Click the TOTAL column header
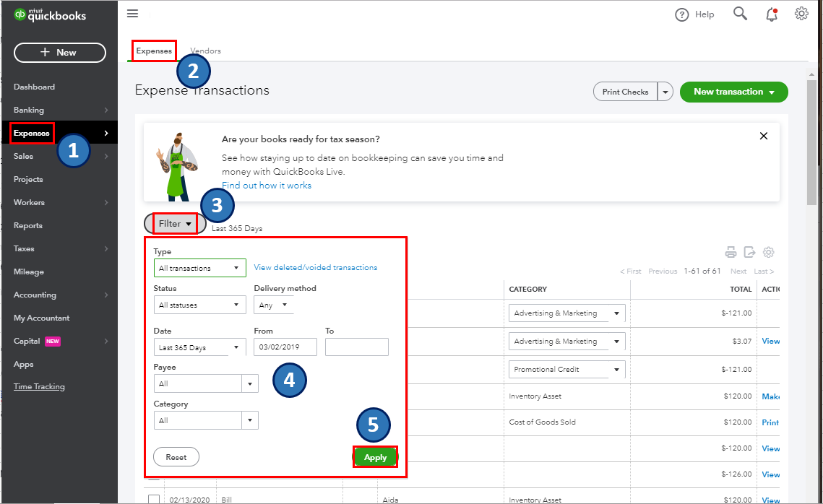 741,289
